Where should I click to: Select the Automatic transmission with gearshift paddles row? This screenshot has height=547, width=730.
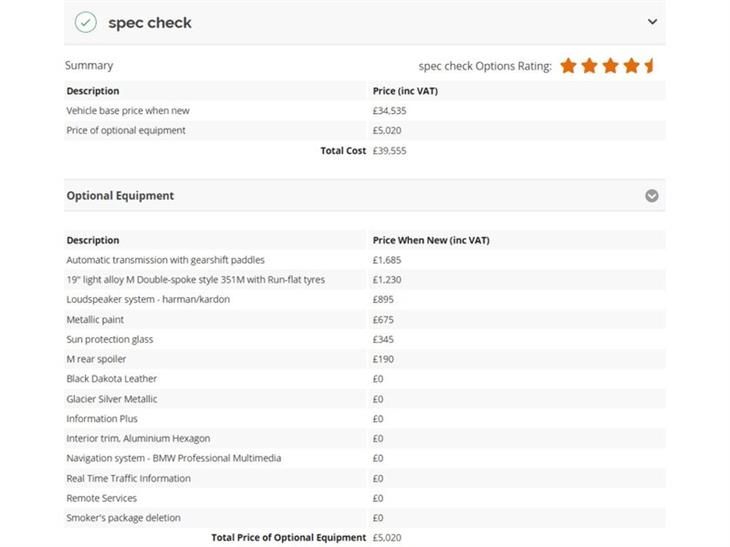tap(365, 260)
